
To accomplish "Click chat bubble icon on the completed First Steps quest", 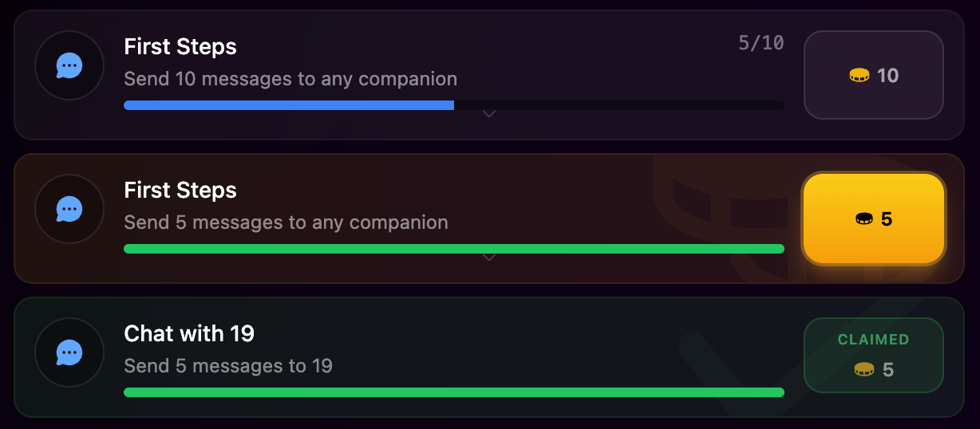I will [69, 209].
